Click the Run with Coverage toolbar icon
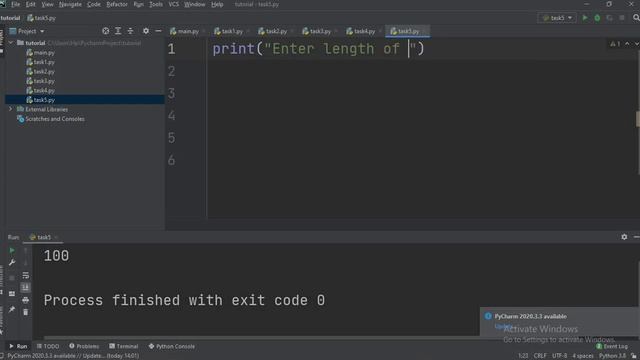This screenshot has height=360, width=640. pyautogui.click(x=609, y=18)
